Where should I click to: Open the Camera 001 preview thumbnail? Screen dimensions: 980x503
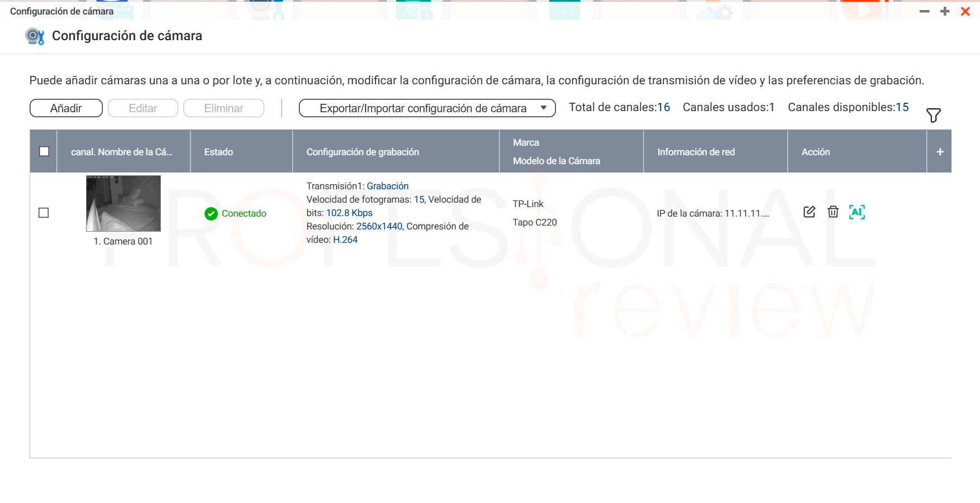click(x=123, y=204)
